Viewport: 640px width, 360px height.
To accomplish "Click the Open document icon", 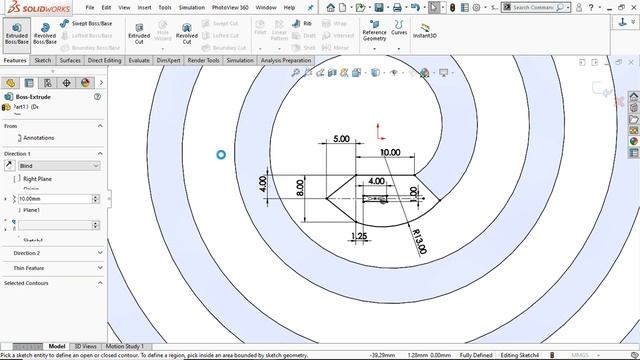I will pos(360,7).
